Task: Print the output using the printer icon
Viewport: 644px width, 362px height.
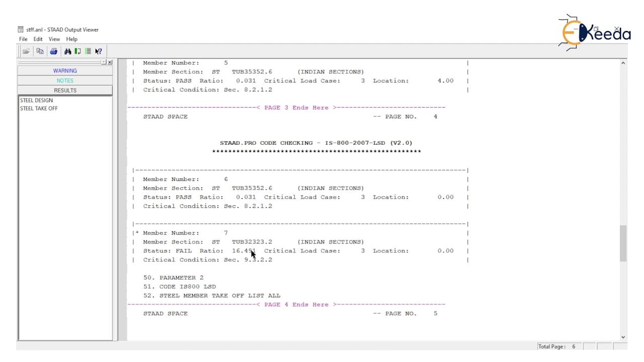Action: [x=53, y=51]
